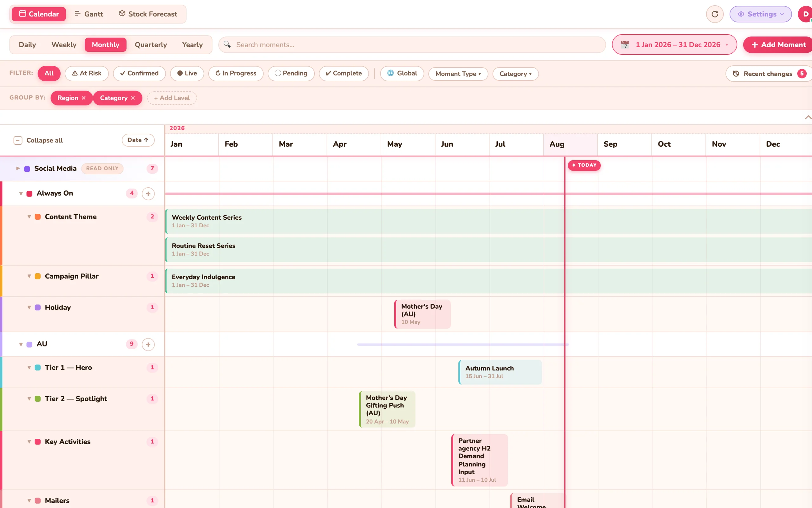The image size is (812, 508).
Task: Select the Yearly view
Action: tap(192, 45)
